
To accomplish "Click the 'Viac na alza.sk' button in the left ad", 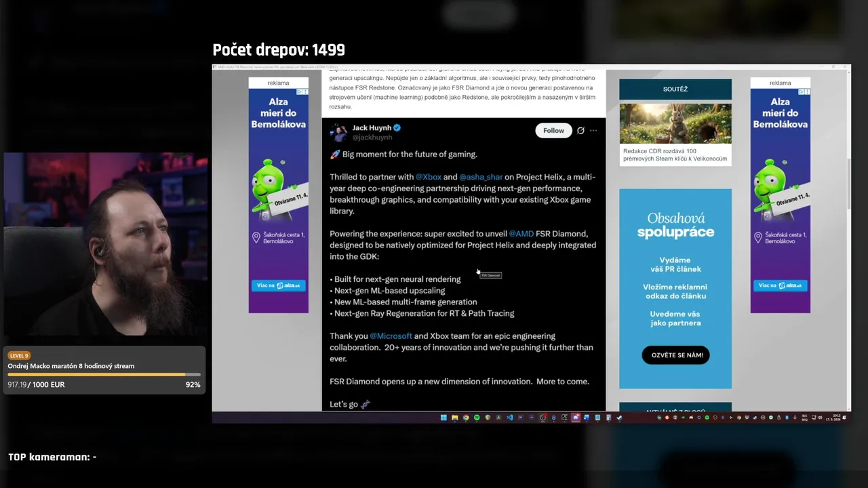I will click(279, 285).
